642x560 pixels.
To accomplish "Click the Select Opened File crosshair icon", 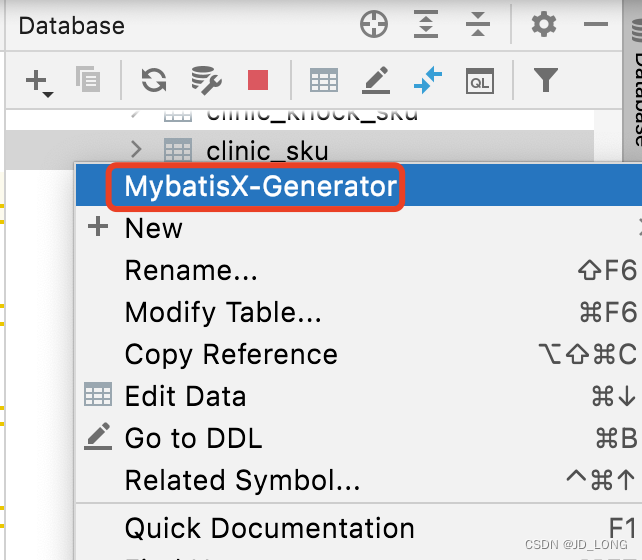I will pos(374,24).
